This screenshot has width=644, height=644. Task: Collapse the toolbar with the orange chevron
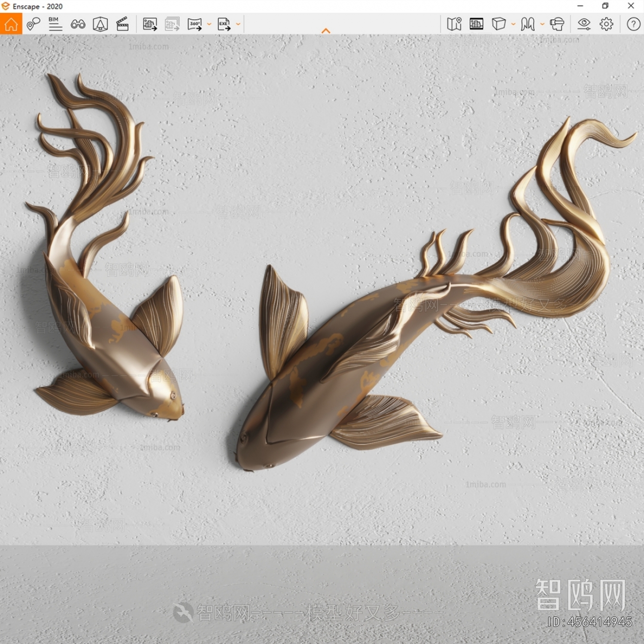coord(326,30)
